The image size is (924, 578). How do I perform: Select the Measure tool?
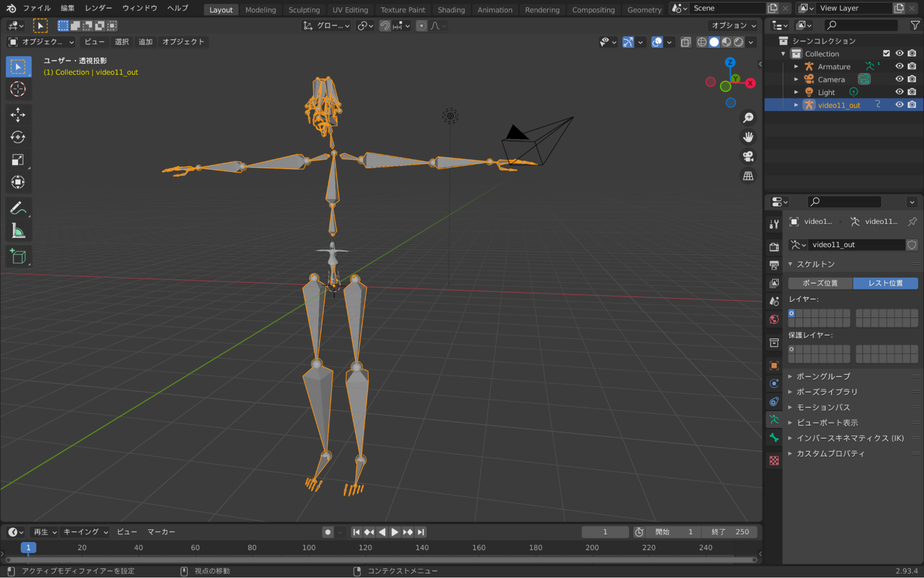tap(18, 230)
